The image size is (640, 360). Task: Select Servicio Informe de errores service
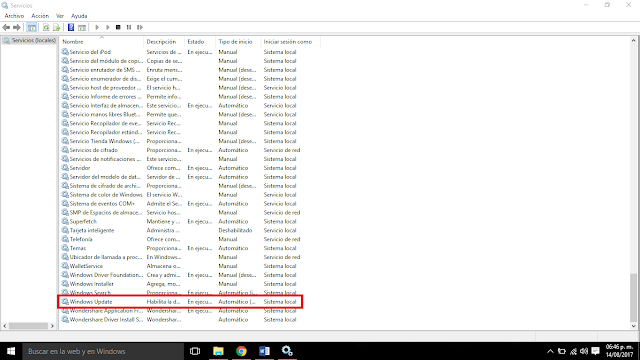pos(180,96)
